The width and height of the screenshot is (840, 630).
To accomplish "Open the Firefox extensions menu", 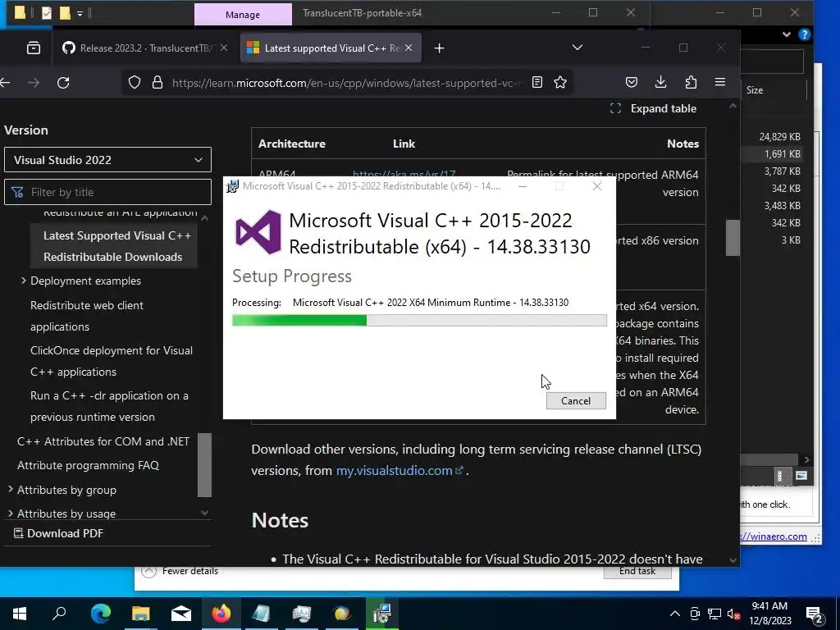I will click(691, 82).
